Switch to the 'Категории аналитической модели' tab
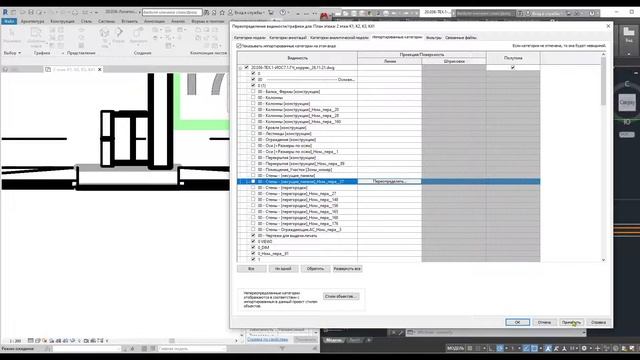The width and height of the screenshot is (640, 360). pos(339,38)
